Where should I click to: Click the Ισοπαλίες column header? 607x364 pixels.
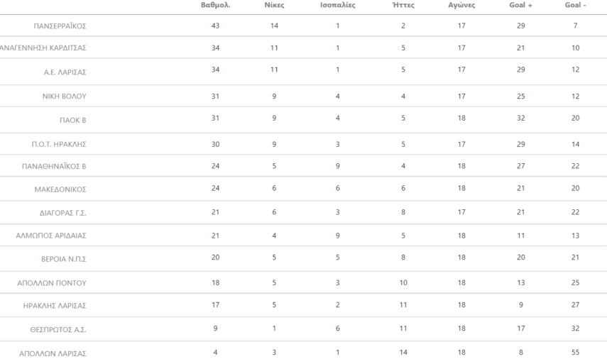tap(338, 5)
